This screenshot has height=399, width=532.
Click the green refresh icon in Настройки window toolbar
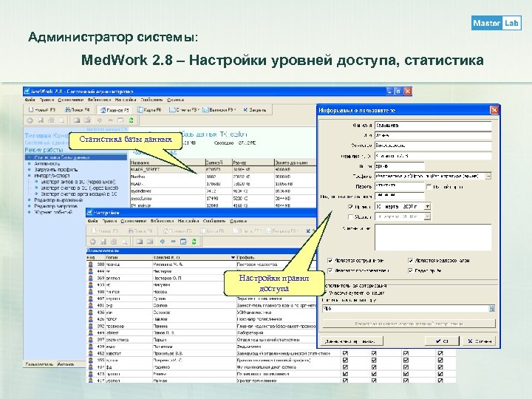tap(194, 242)
